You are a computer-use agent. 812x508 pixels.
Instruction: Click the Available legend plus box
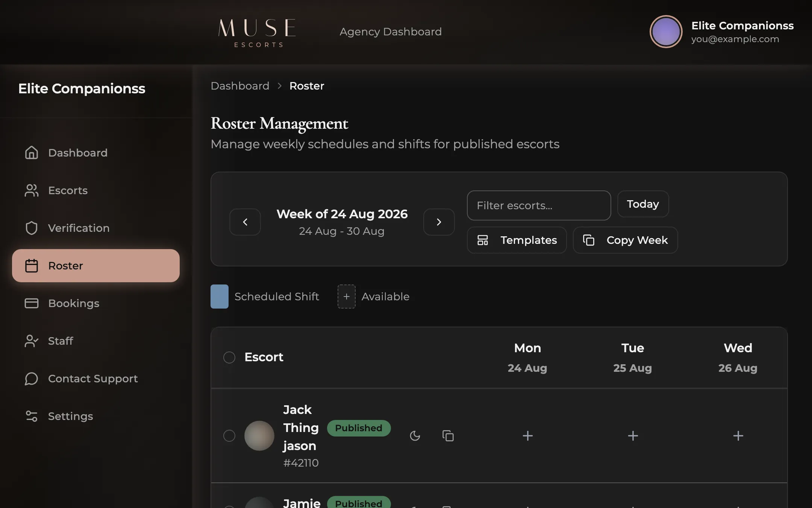347,297
